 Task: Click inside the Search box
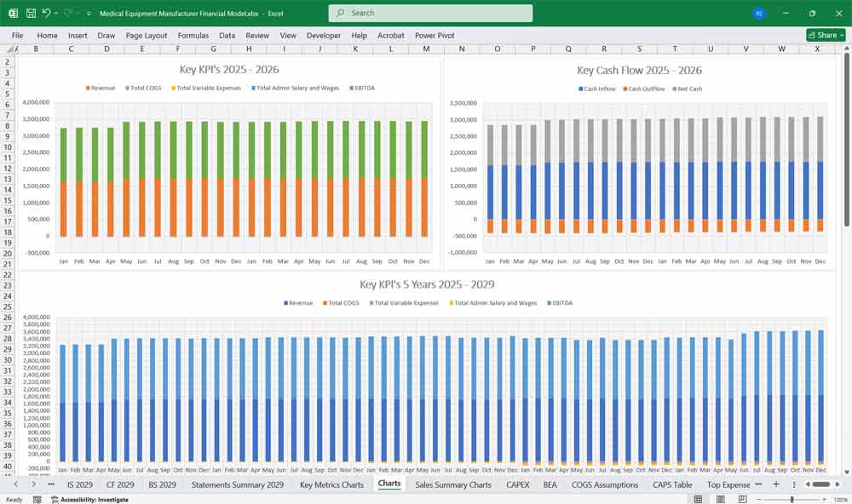429,13
